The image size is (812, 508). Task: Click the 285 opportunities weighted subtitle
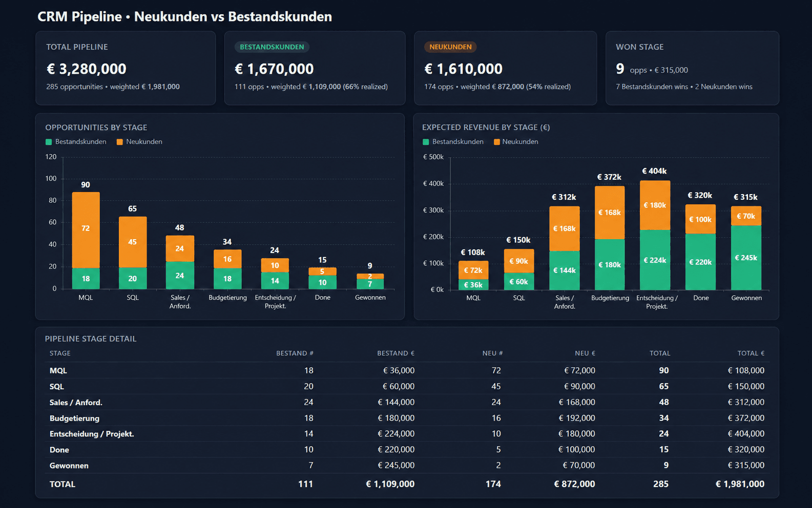point(113,87)
